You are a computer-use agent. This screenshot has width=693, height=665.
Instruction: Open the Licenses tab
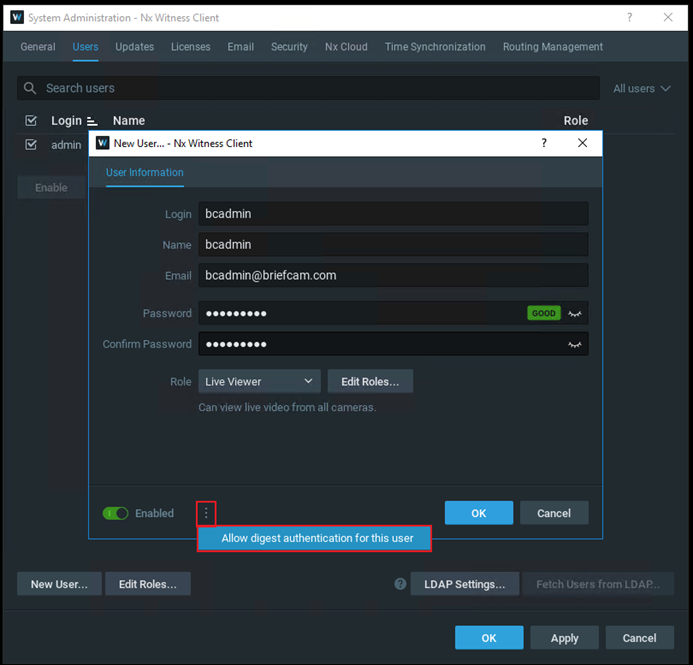pyautogui.click(x=191, y=47)
